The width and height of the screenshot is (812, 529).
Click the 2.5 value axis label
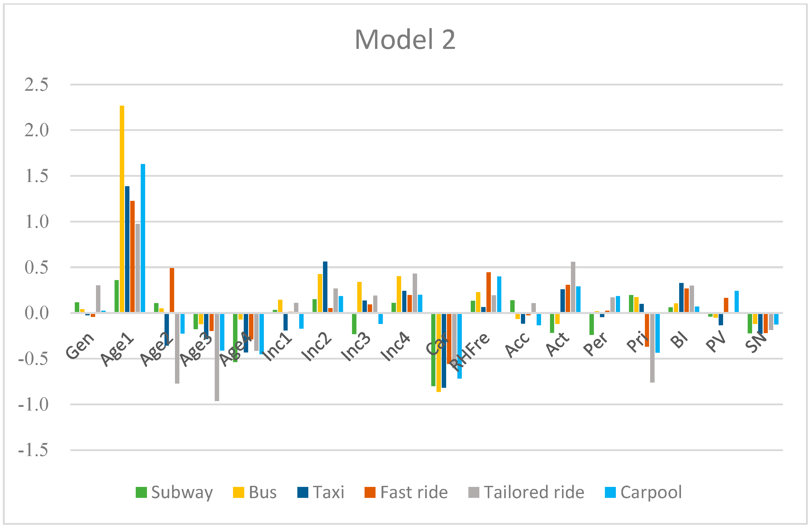click(36, 84)
